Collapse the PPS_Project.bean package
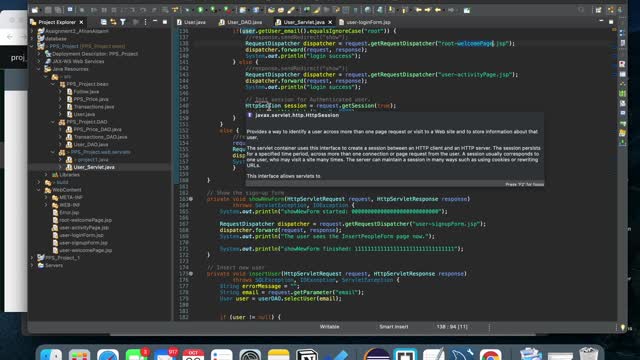The width and height of the screenshot is (640, 360). (53, 84)
